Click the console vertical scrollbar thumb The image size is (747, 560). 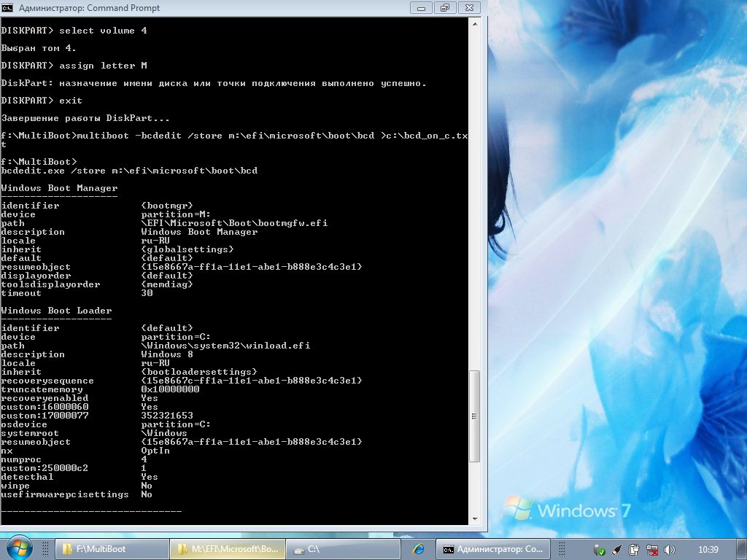tap(474, 416)
